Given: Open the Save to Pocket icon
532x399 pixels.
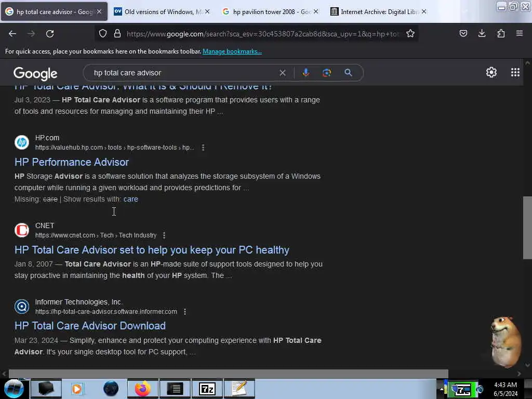Looking at the screenshot, I should pos(463,33).
